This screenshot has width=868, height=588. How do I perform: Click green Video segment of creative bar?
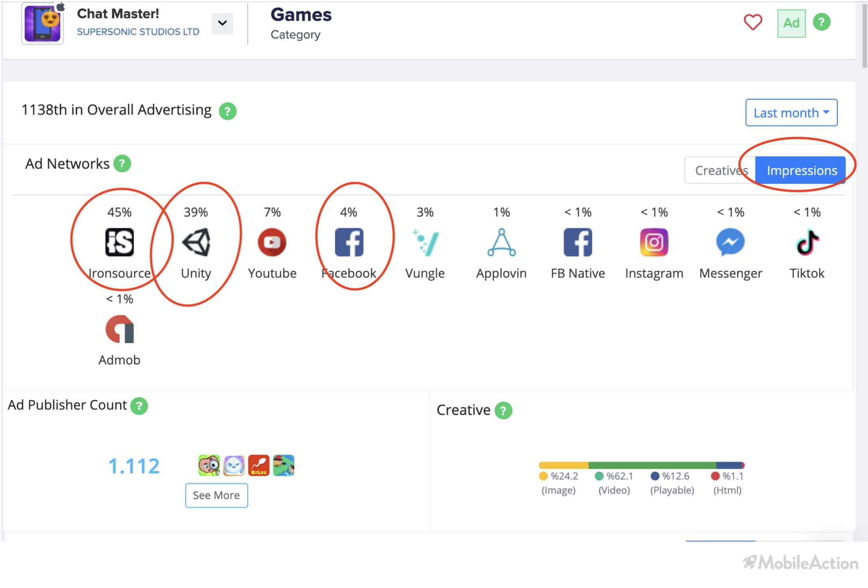point(652,465)
